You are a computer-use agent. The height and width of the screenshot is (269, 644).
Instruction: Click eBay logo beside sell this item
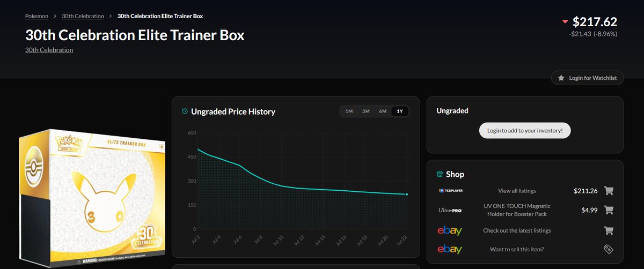pyautogui.click(x=450, y=250)
